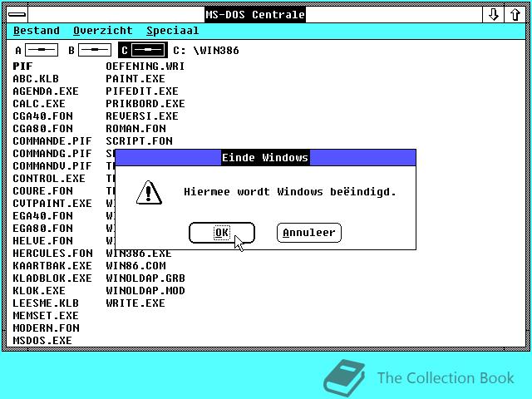The width and height of the screenshot is (532, 399).
Task: Click the maximize up-arrow button
Action: click(515, 14)
